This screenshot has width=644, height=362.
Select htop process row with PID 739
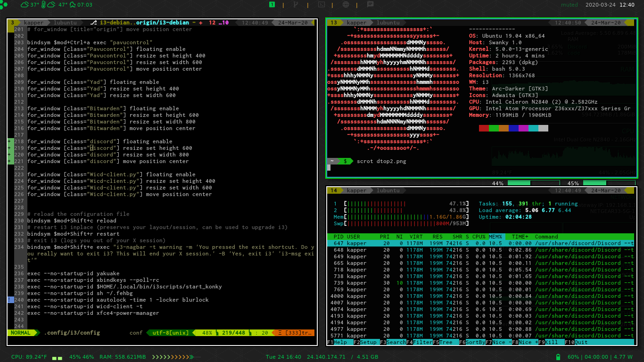480,283
